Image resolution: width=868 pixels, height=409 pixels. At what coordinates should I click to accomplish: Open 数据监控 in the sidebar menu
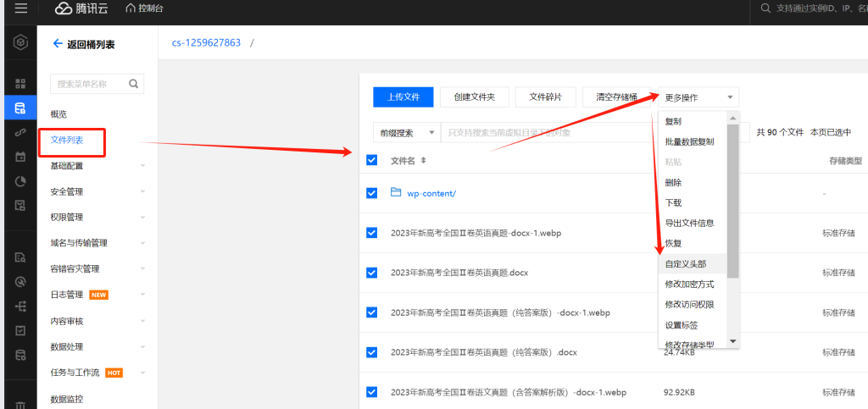[x=67, y=399]
